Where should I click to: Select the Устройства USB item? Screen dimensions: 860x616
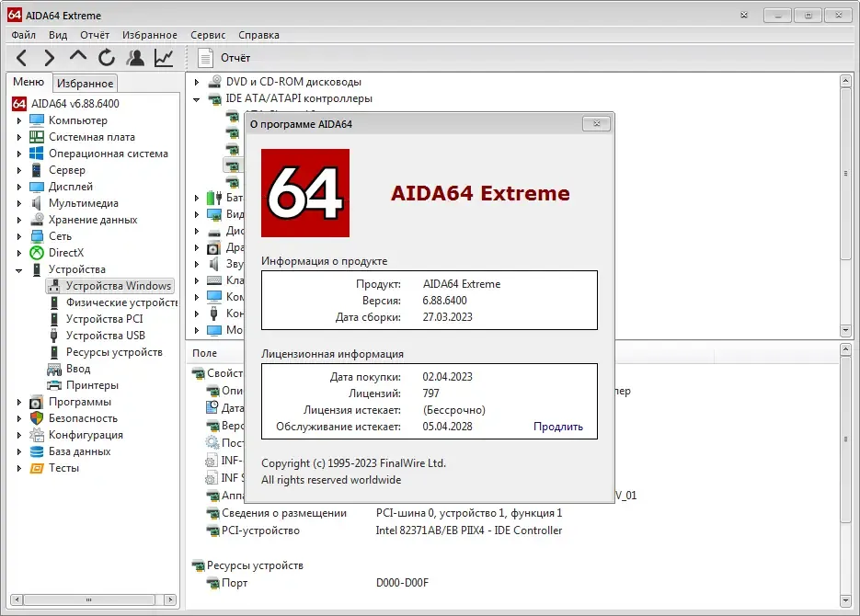[x=105, y=336]
